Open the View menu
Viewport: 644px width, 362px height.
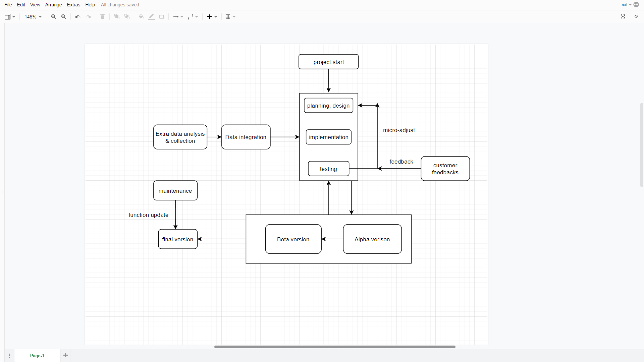(35, 5)
